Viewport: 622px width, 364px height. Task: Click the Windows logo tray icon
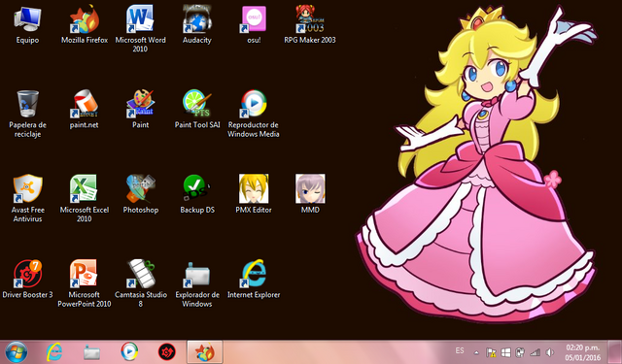click(x=505, y=352)
